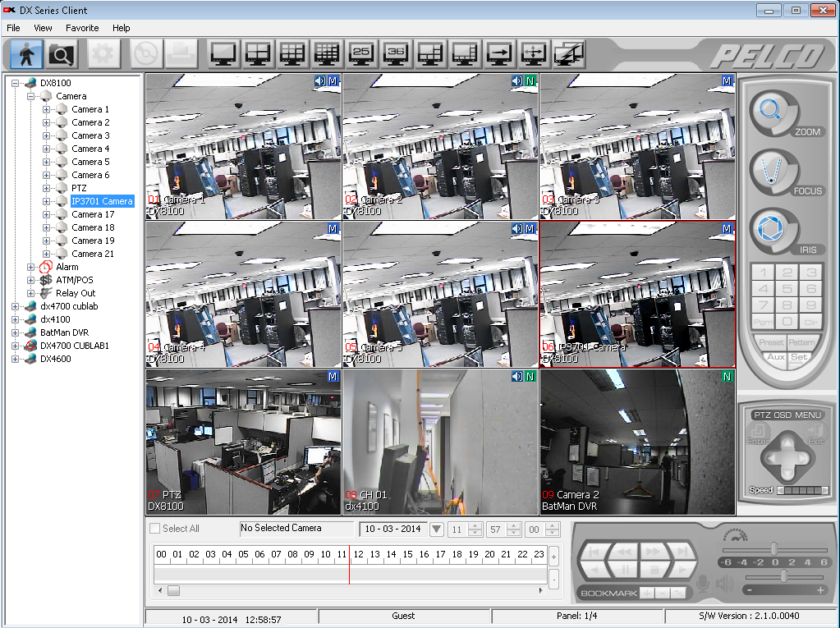This screenshot has height=628, width=840.
Task: Click the print icon in toolbar
Action: (181, 54)
